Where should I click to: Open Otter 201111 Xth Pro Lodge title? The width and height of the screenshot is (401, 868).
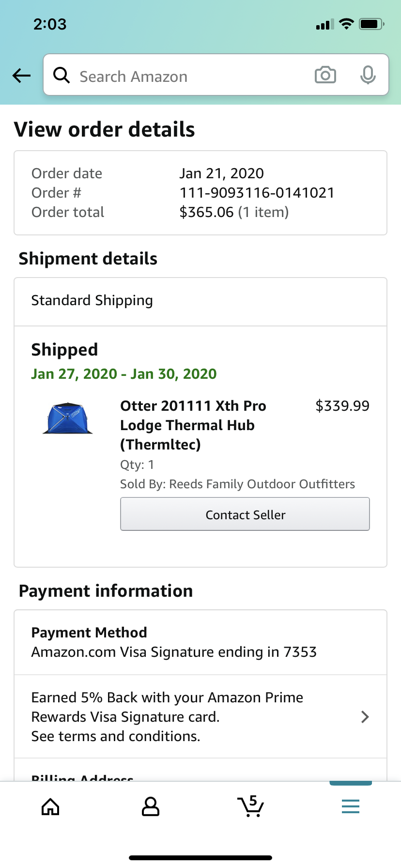pyautogui.click(x=193, y=425)
